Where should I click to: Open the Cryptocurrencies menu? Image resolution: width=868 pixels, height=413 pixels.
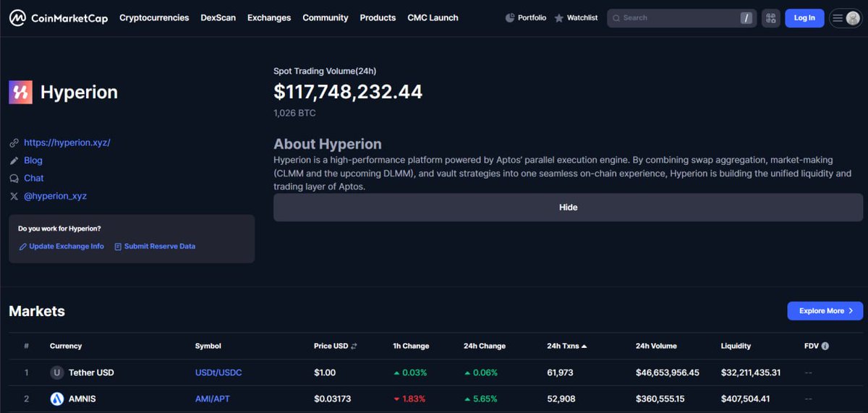point(154,18)
